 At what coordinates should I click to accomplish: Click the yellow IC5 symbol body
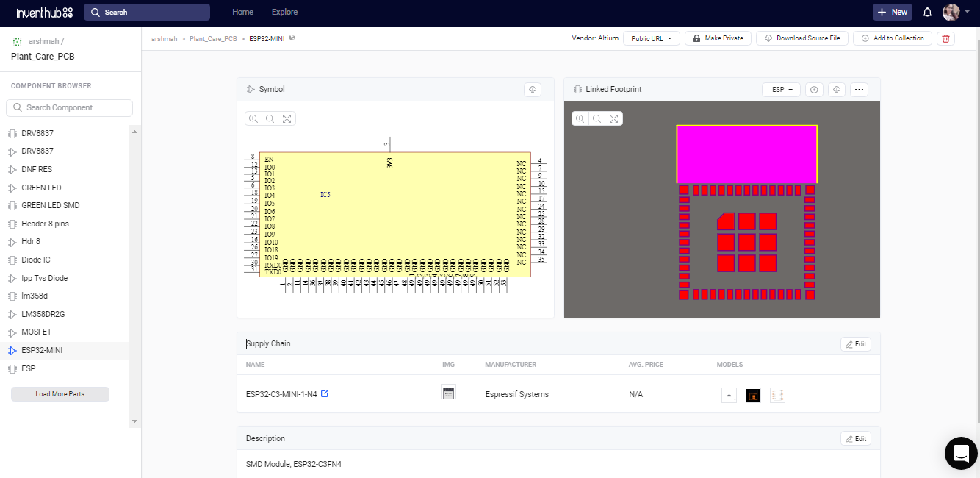tap(395, 215)
